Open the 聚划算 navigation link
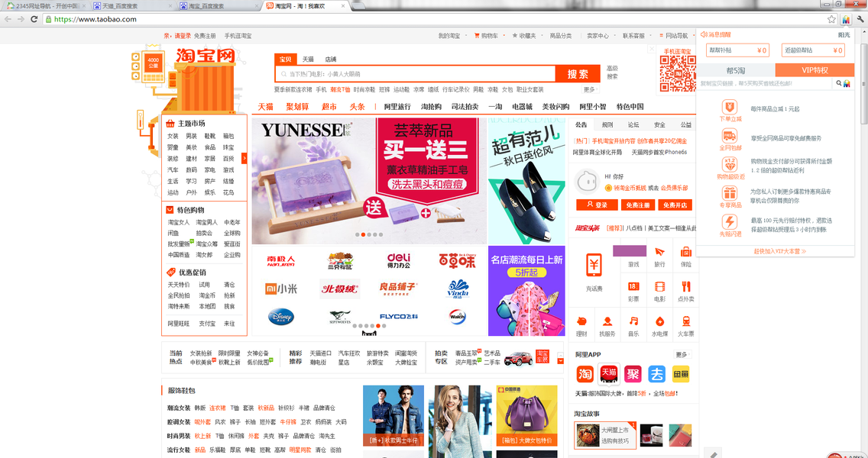Image resolution: width=868 pixels, height=458 pixels. pyautogui.click(x=297, y=107)
